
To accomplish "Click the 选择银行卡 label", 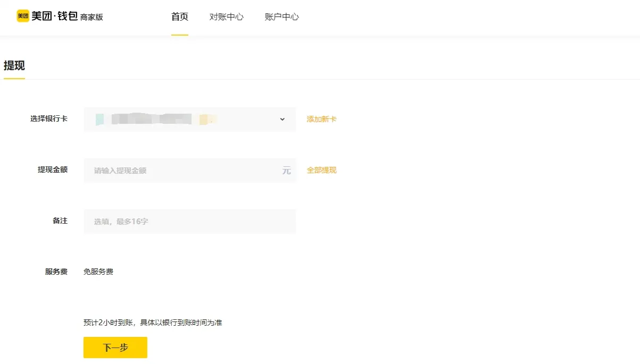I will point(49,119).
